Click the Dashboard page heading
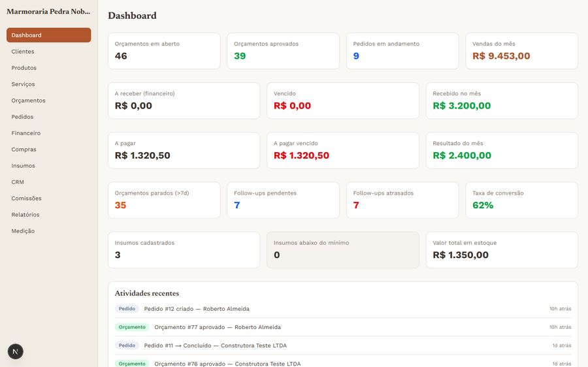The width and height of the screenshot is (588, 367). click(132, 16)
